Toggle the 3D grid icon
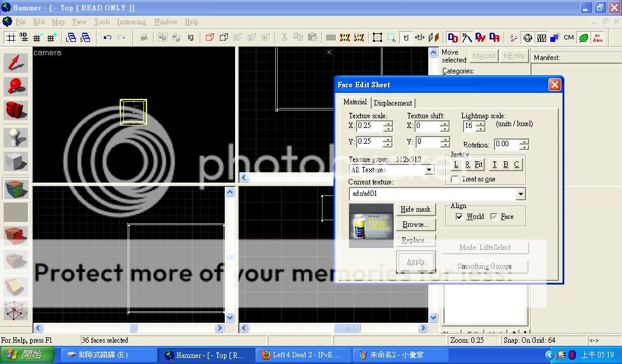622x364 pixels. point(24,38)
